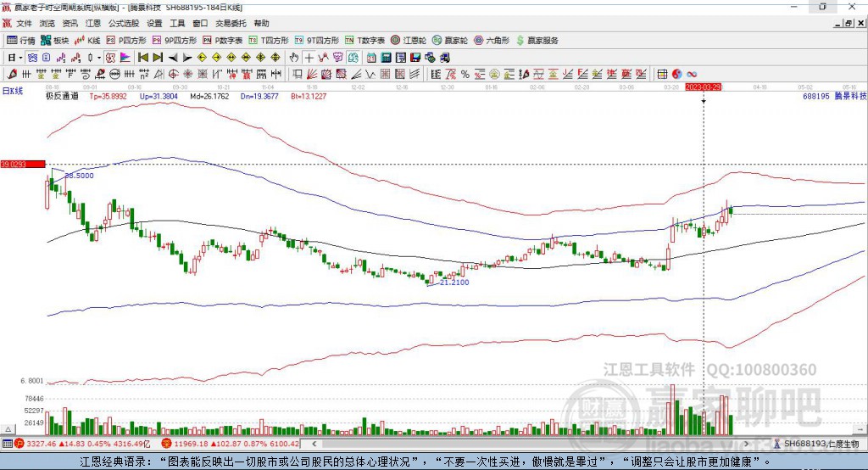Open the P四方形 square tool
Image resolution: width=868 pixels, height=470 pixels.
(x=126, y=41)
